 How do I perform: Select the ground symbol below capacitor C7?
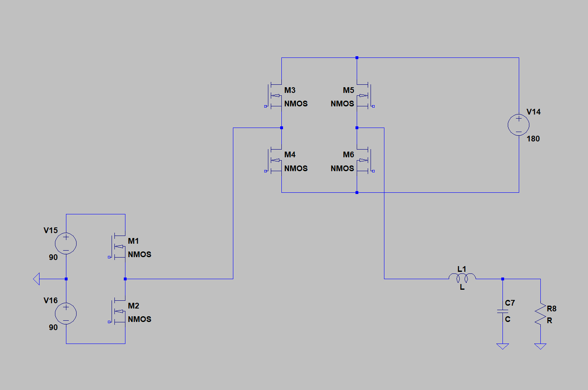[502, 346]
